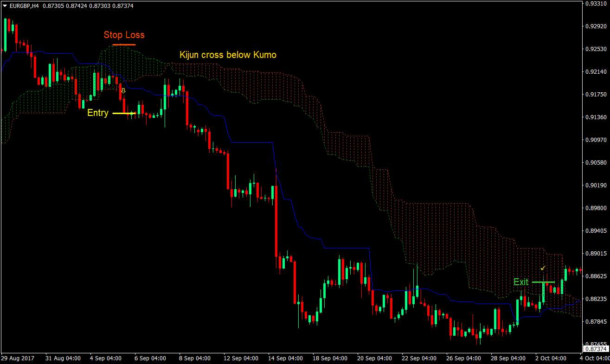
Task: Click the 18 Sep 04:00 time label
Action: tap(330, 358)
